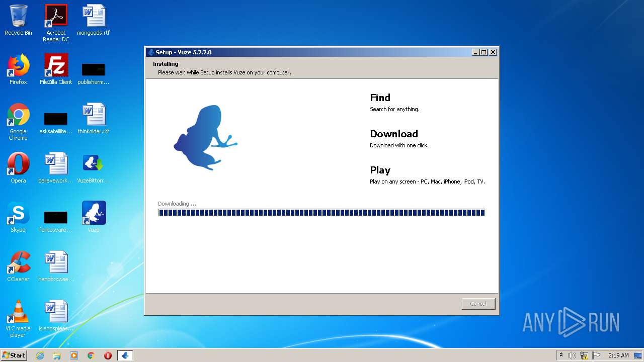
Task: Click the 'Download' heading text
Action: pos(394,134)
